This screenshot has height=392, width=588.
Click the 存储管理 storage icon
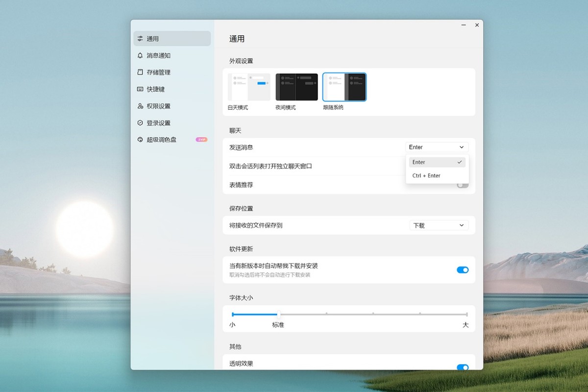pos(141,72)
